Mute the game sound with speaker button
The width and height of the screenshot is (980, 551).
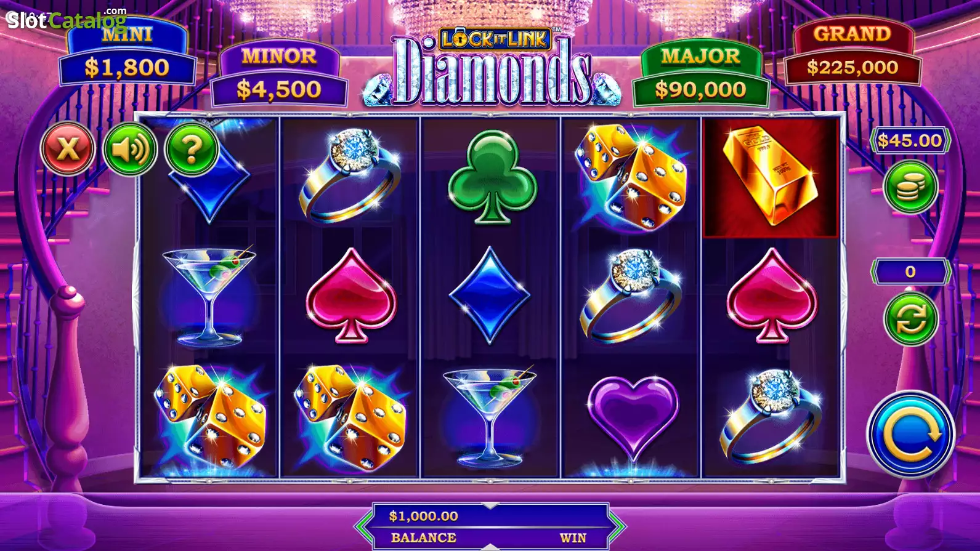(130, 148)
